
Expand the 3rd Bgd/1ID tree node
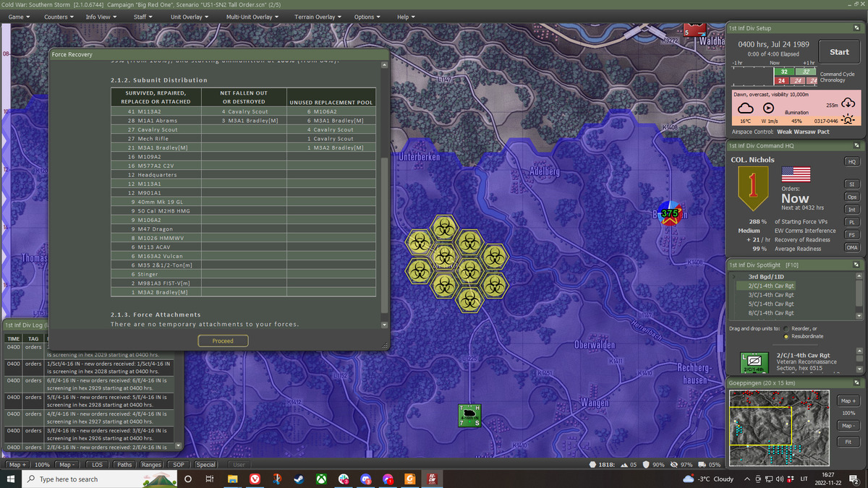[732, 277]
